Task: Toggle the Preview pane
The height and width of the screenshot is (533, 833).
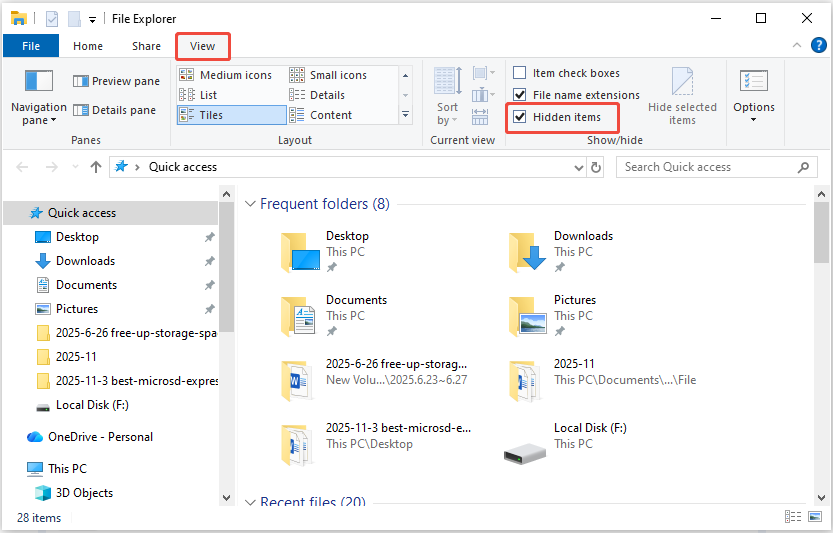Action: click(116, 81)
